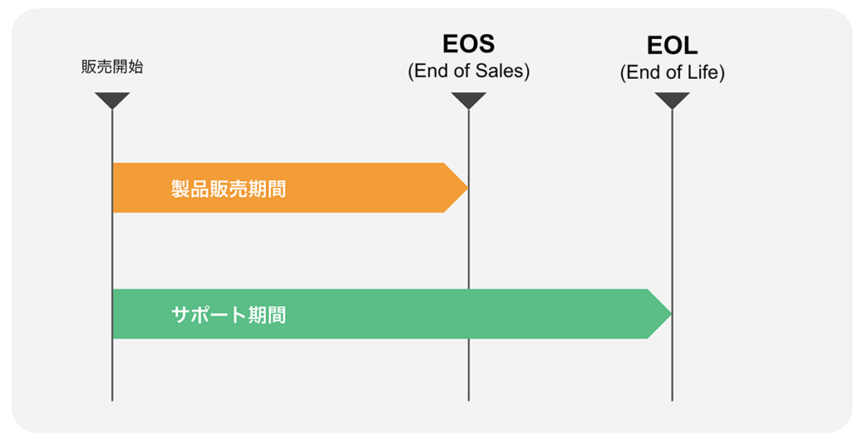Screen dimensions: 868x442
Task: Click the 販売開始 vertical line between the bars
Action: [x=112, y=251]
